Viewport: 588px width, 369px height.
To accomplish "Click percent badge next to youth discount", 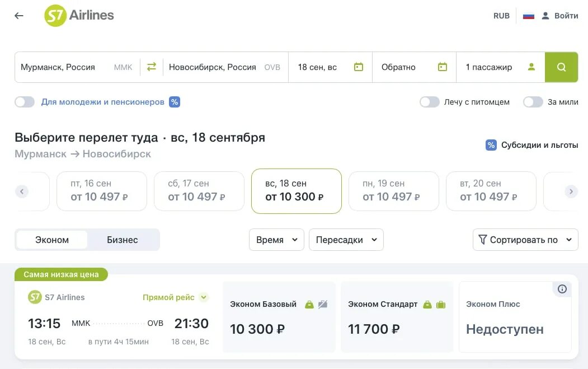I will point(175,102).
